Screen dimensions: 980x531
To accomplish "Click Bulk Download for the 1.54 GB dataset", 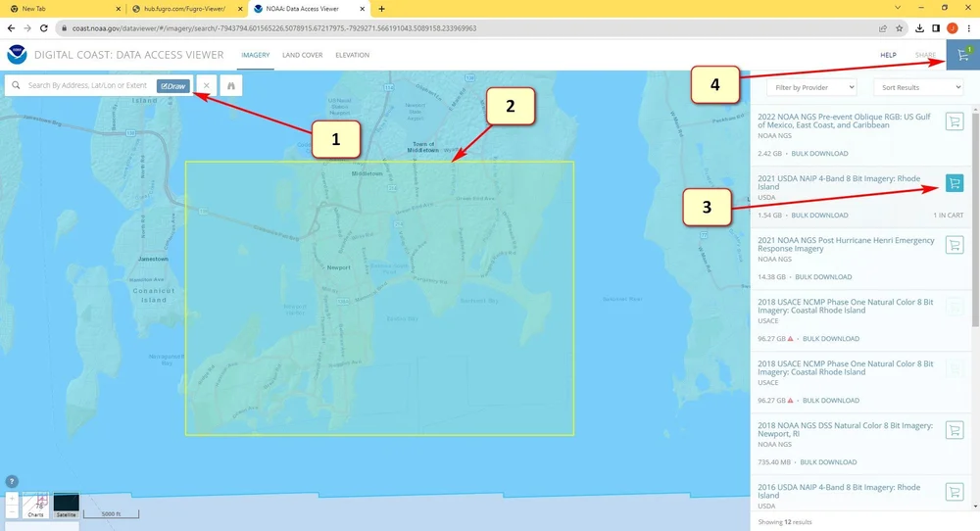I will pos(819,215).
